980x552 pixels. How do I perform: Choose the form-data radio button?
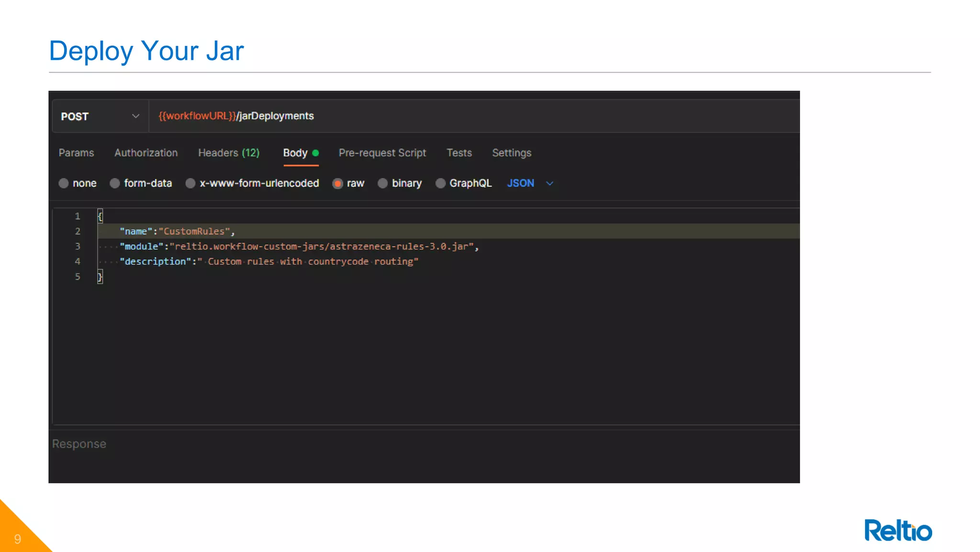[115, 183]
